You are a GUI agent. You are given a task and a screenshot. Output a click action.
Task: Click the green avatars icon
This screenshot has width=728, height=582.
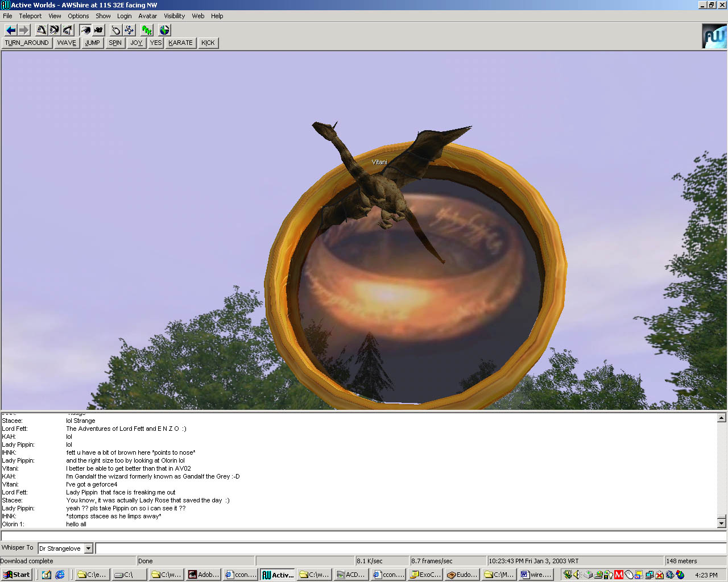[147, 30]
